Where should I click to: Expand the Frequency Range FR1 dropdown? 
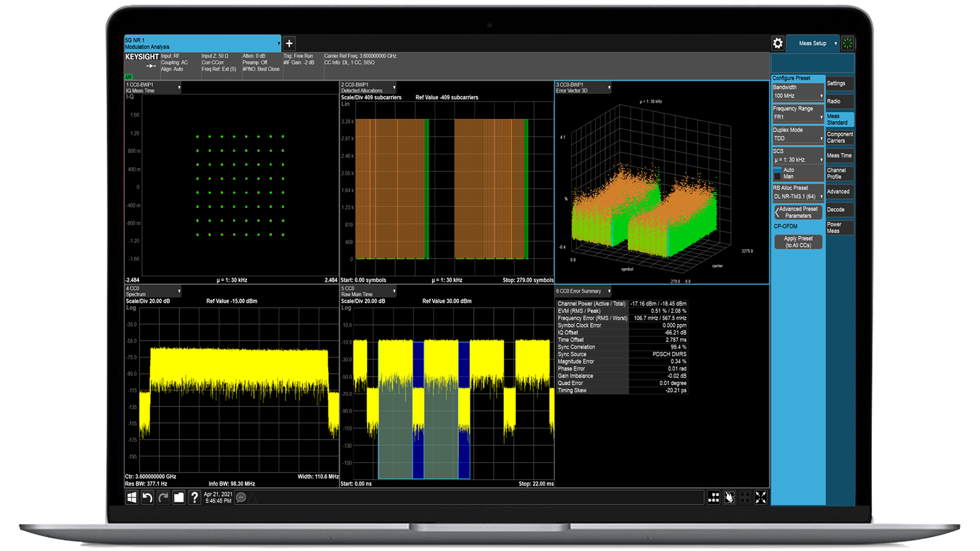coord(797,117)
